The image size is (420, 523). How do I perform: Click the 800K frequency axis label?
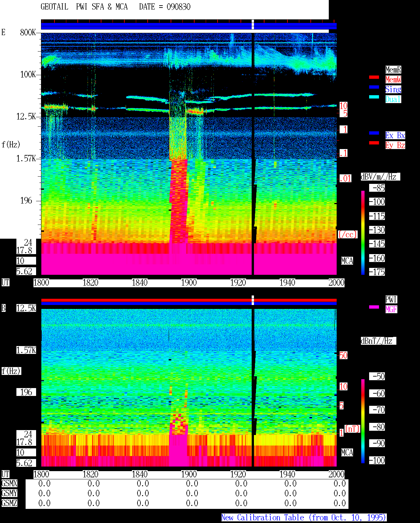(28, 32)
